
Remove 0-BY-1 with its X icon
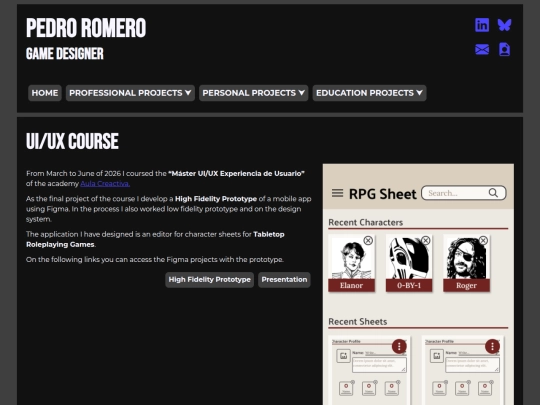point(426,240)
